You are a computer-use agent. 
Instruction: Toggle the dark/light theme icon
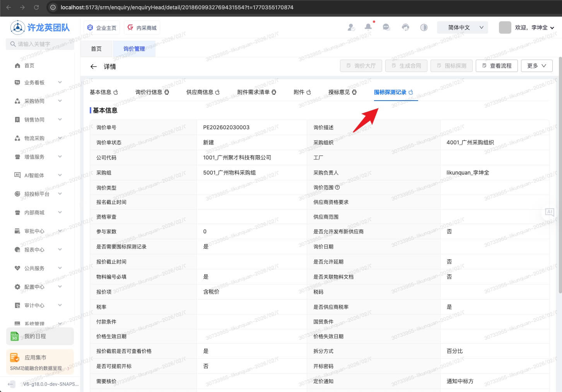[x=424, y=27]
